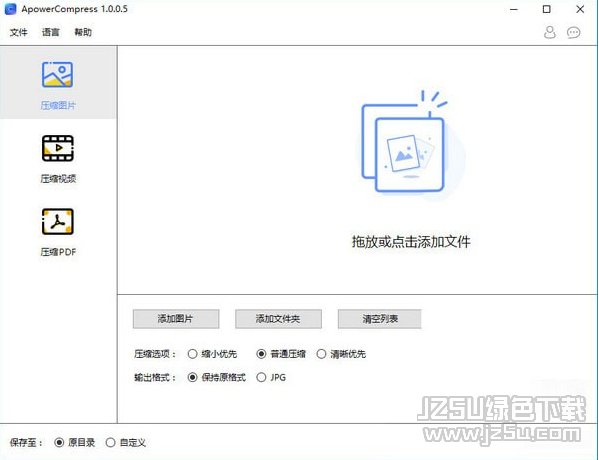Maximize the ApowerCompress window
This screenshot has height=460, width=599.
(x=547, y=9)
